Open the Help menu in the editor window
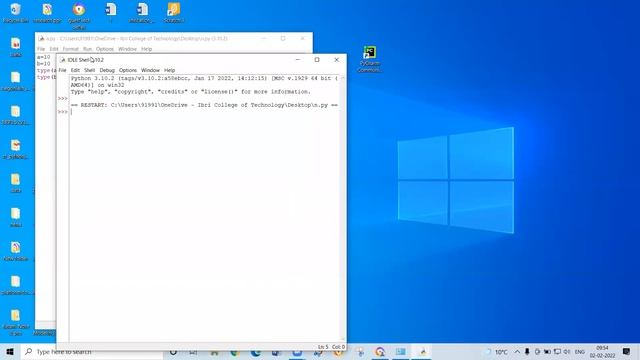Screen dimensions: 640x360 pos(147,49)
